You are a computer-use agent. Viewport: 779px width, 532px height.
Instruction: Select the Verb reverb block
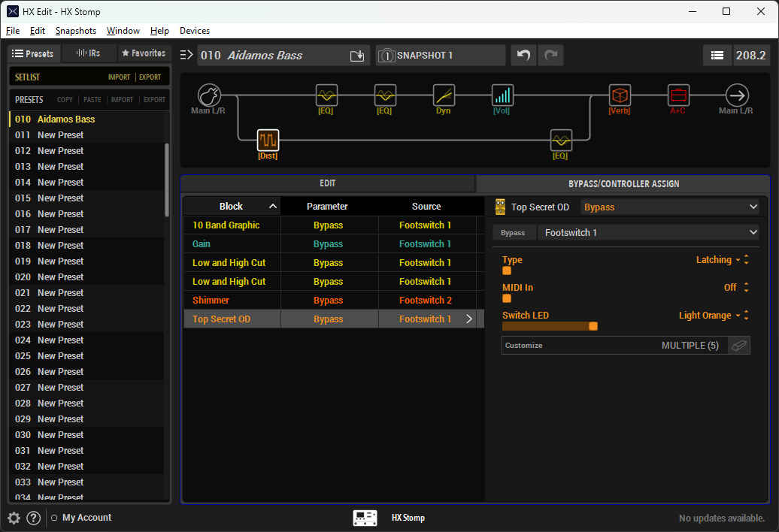point(620,95)
